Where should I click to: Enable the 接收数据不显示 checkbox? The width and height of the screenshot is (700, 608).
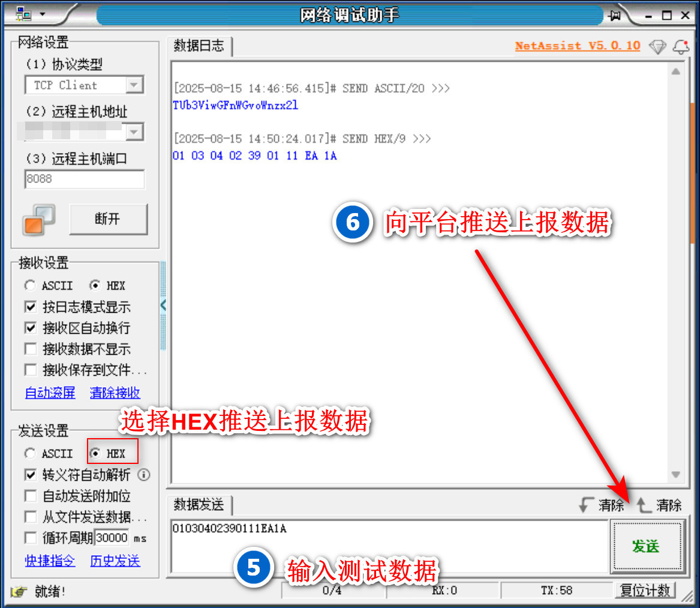tap(31, 349)
